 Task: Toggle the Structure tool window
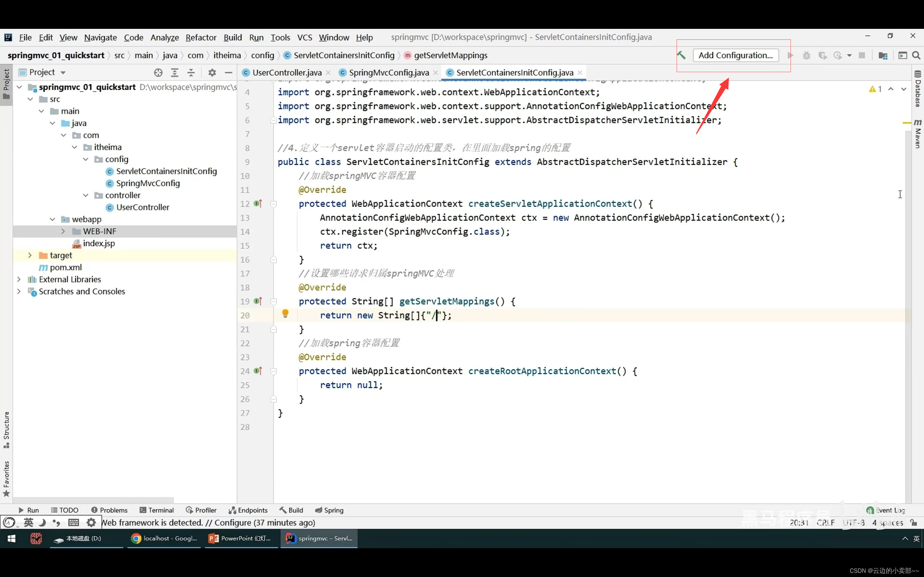(6, 430)
